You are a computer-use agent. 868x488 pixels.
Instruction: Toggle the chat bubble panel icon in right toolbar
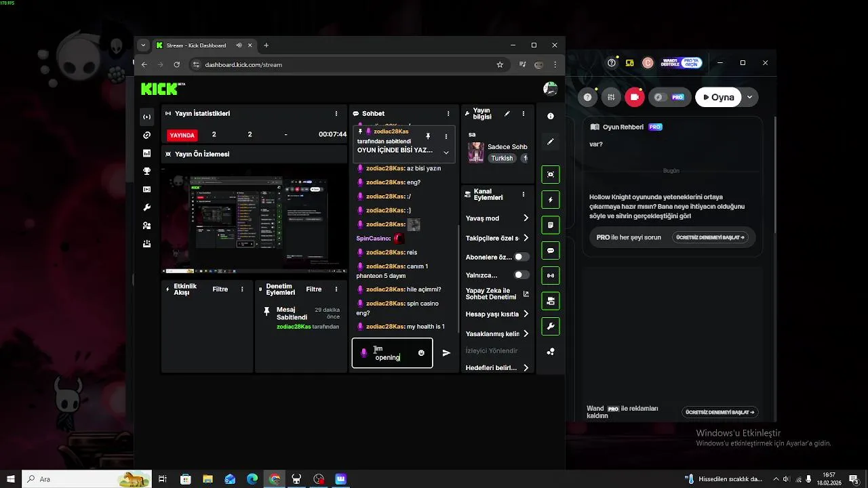click(x=551, y=250)
